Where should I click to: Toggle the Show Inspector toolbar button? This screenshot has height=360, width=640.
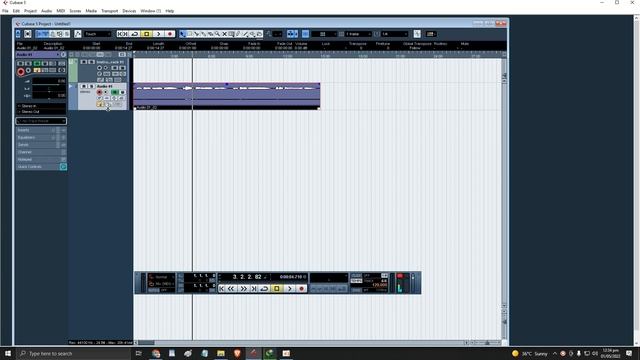coord(39,34)
